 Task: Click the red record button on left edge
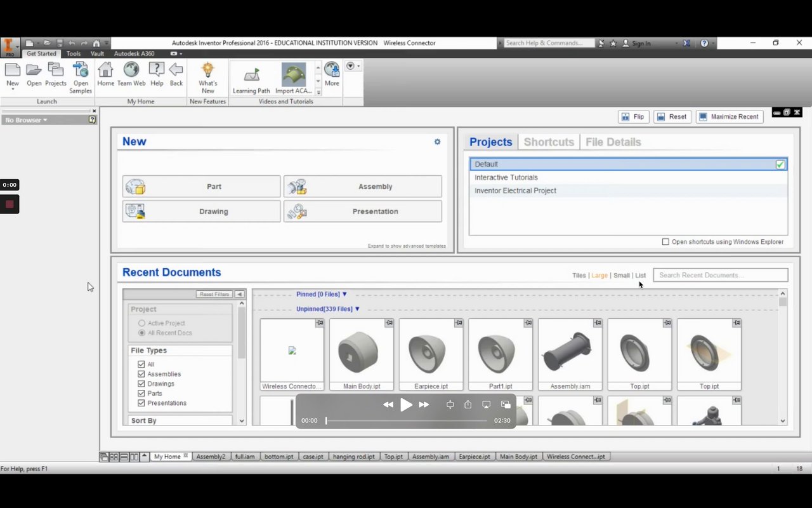click(x=10, y=204)
